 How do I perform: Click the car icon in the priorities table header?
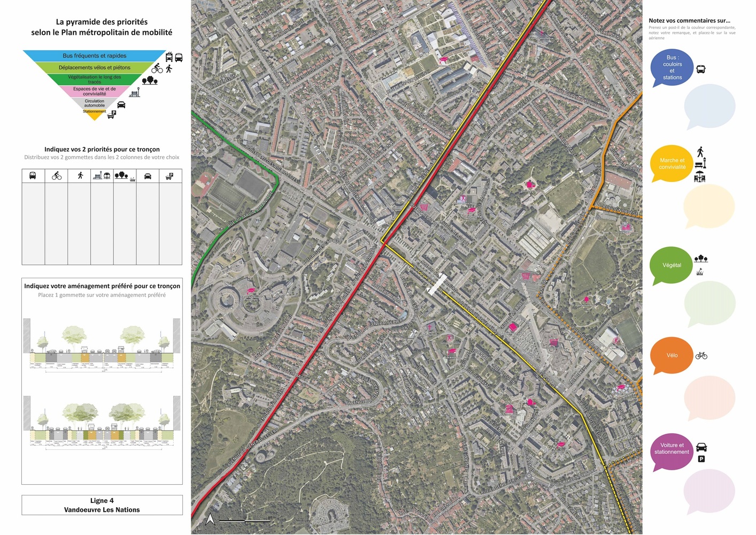[x=148, y=176]
